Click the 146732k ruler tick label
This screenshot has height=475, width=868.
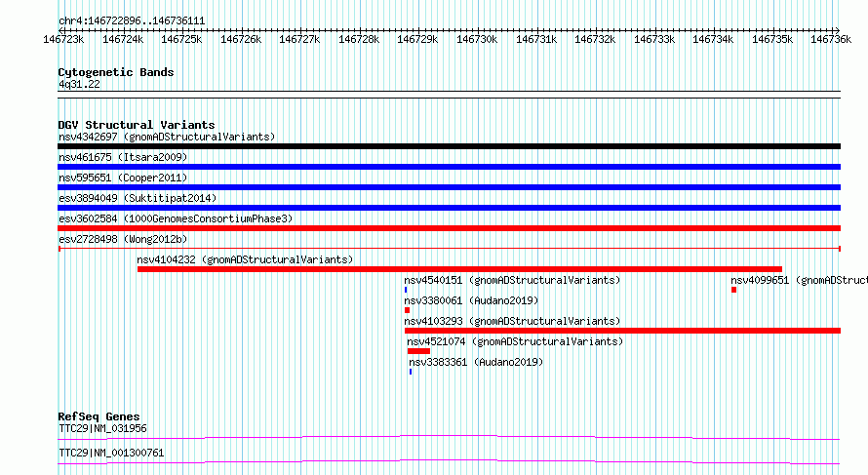pos(595,39)
